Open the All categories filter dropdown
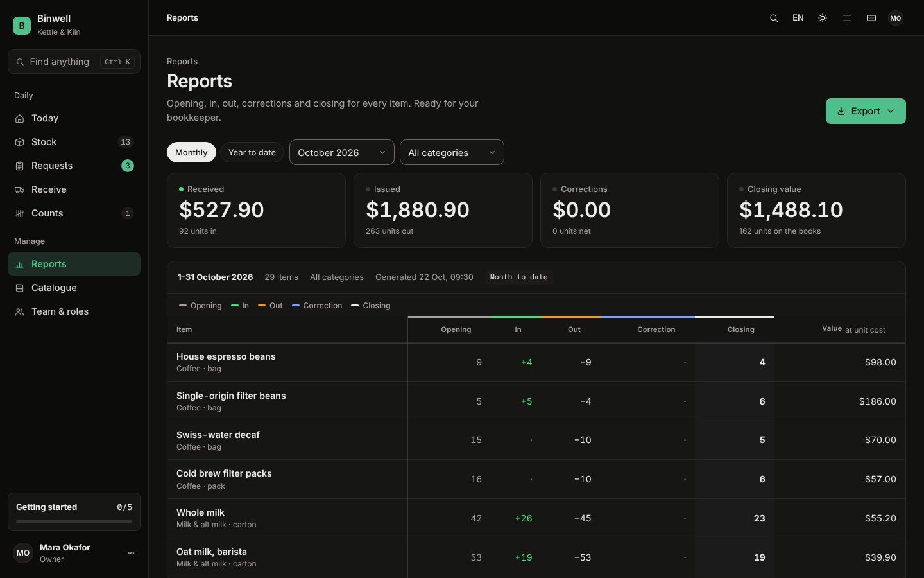This screenshot has width=924, height=578. [x=452, y=152]
